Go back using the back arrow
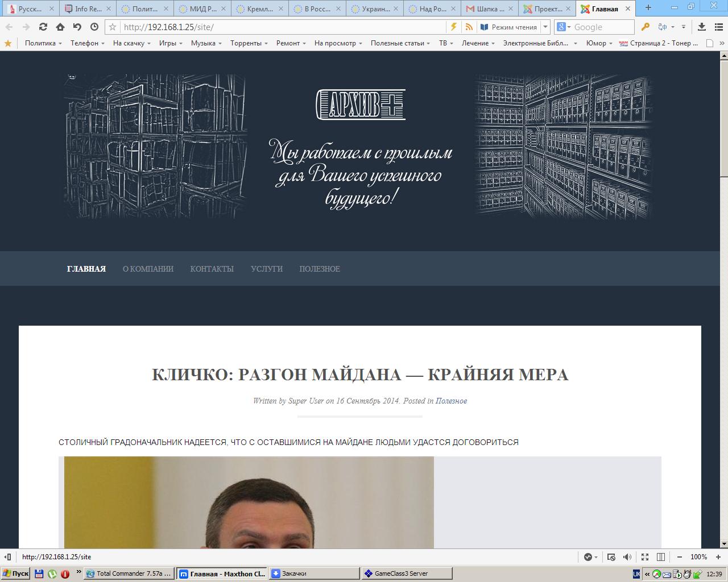The height and width of the screenshot is (582, 728). [9, 27]
